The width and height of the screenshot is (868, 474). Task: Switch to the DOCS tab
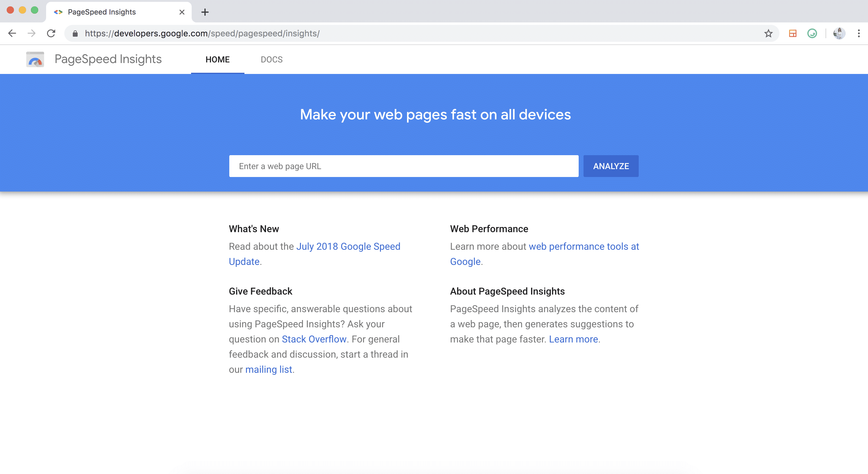[x=271, y=60]
